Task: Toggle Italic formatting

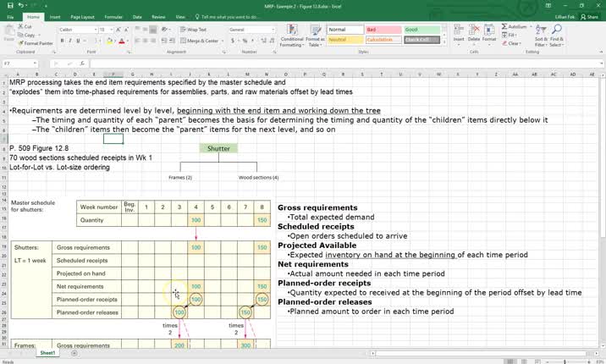Action: click(x=70, y=41)
